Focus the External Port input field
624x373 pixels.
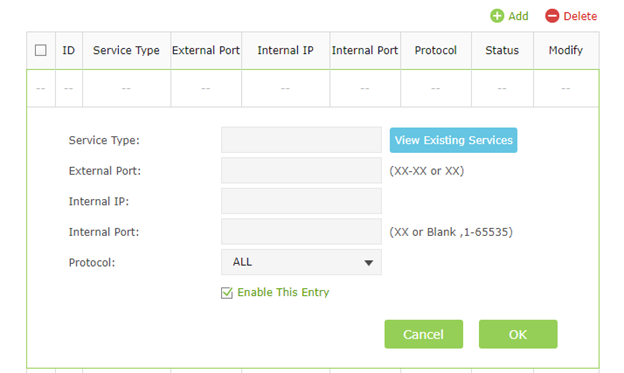point(301,170)
